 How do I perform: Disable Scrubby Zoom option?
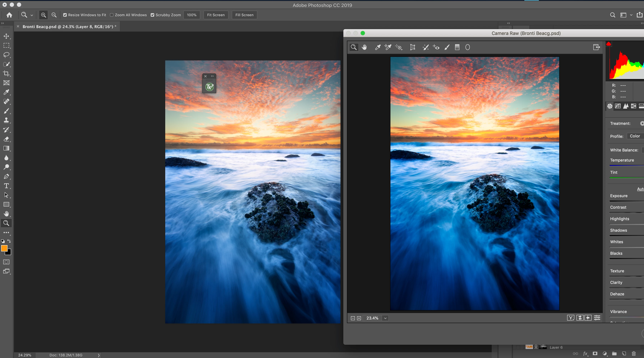[x=152, y=15]
